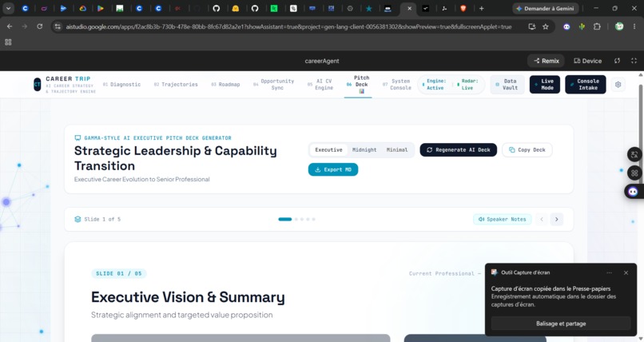Viewport: 644px width, 342px height.
Task: Click the purple robot extension icon in toolbar
Action: coord(566,26)
